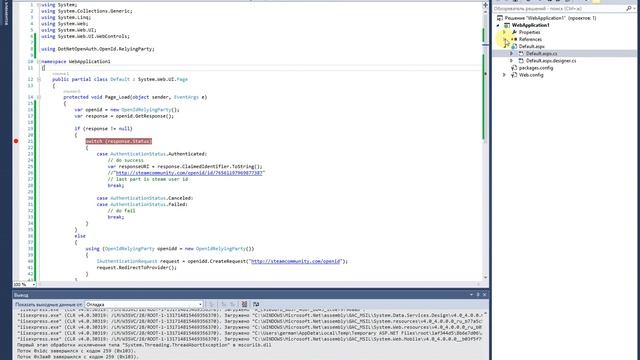The width and height of the screenshot is (640, 360).
Task: Click the packages.config file icon
Action: 514,68
